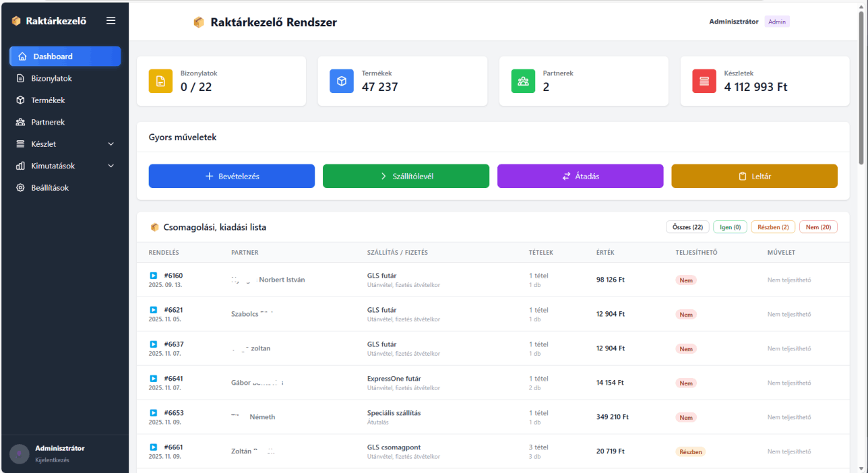This screenshot has width=868, height=473.
Task: Click the red Készletek stack icon
Action: pos(704,81)
